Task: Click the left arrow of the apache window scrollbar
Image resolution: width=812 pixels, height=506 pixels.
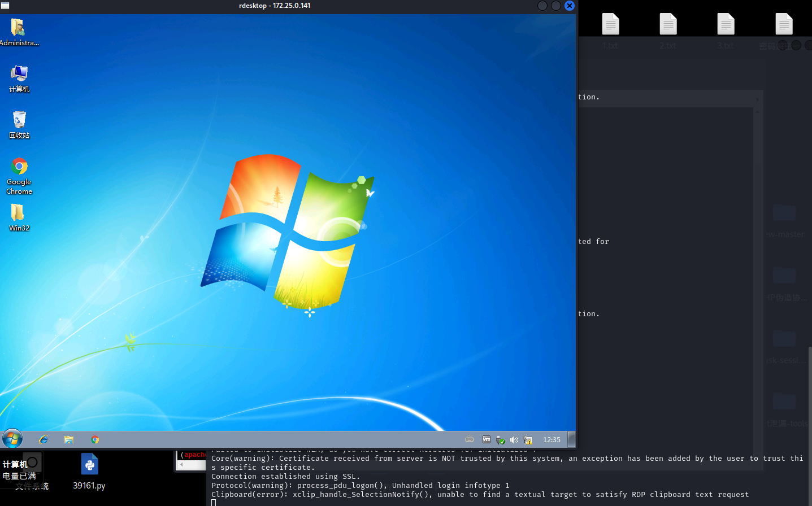Action: click(181, 464)
